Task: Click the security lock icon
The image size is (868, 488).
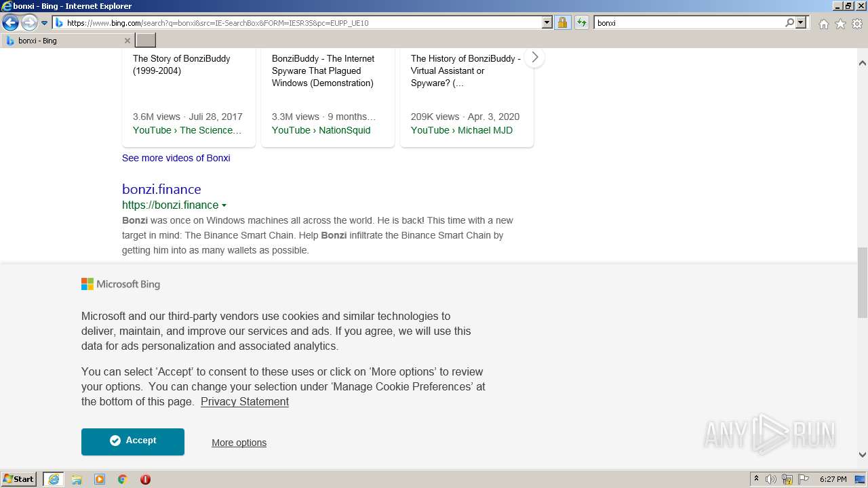Action: [562, 22]
